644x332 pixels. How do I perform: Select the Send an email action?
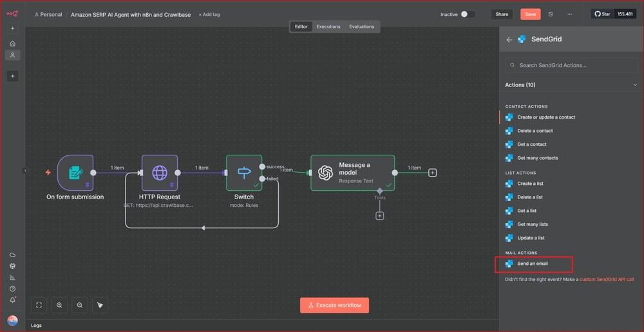(x=532, y=264)
